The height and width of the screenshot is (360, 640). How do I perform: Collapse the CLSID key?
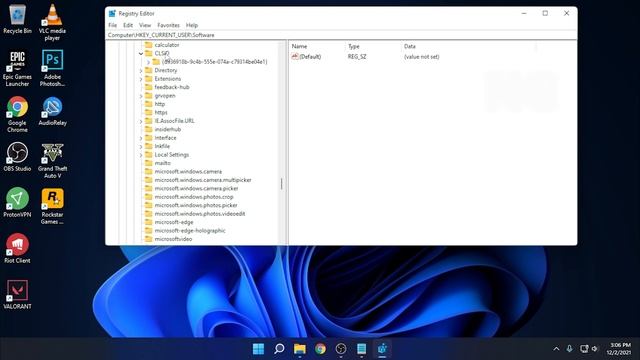click(x=141, y=53)
